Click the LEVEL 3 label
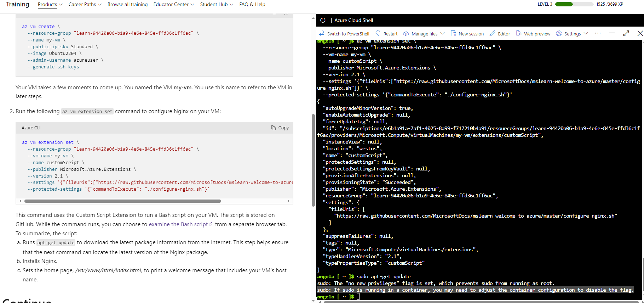This screenshot has width=644, height=303. 545,4
